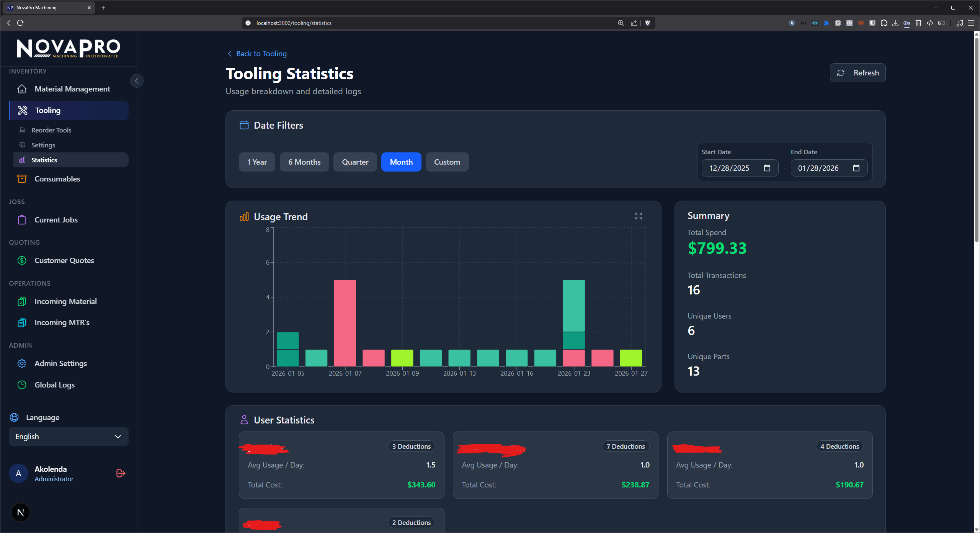This screenshot has width=980, height=533.
Task: Enable the Custom date range filter
Action: (447, 162)
